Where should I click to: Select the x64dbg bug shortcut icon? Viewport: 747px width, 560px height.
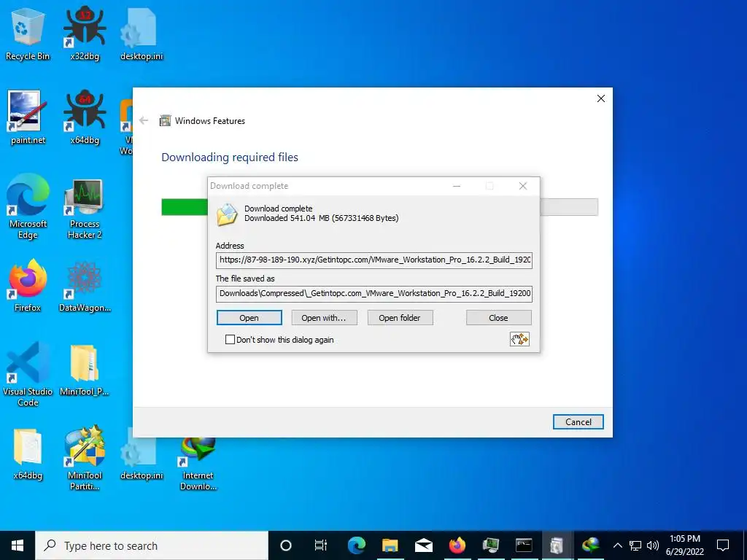[x=85, y=117]
